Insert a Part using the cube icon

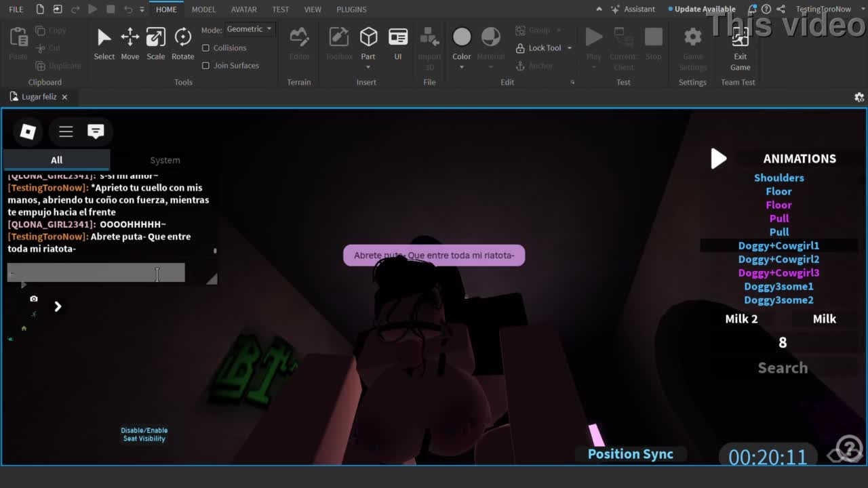point(368,37)
